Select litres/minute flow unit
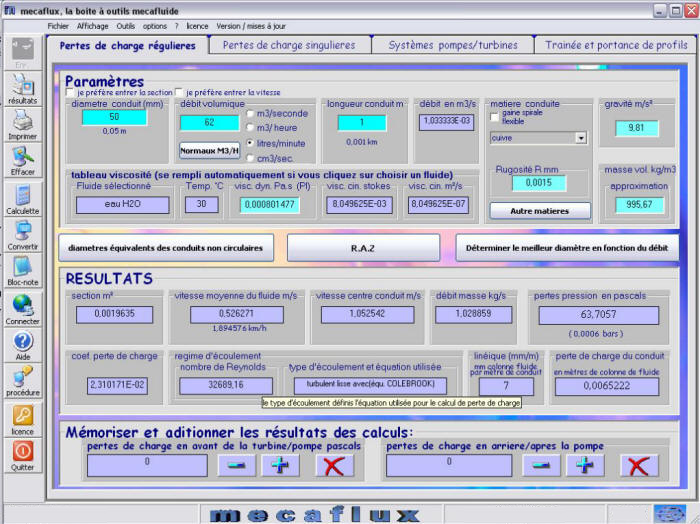700x524 pixels. click(x=250, y=143)
